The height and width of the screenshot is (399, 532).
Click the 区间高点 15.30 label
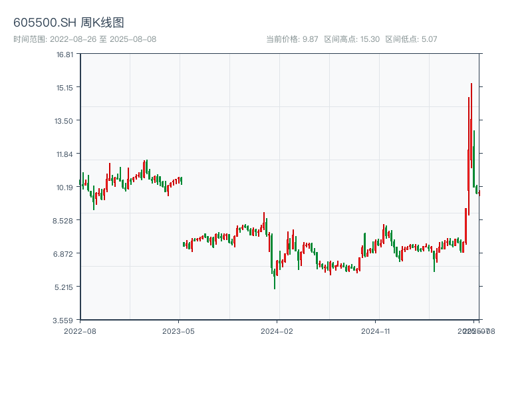(352, 39)
